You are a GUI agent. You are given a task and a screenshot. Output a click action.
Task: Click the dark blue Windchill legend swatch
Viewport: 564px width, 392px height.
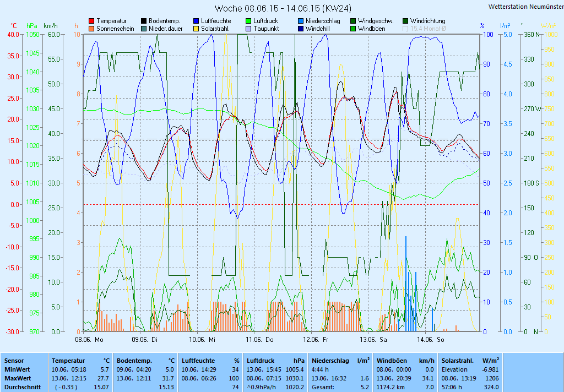click(301, 29)
